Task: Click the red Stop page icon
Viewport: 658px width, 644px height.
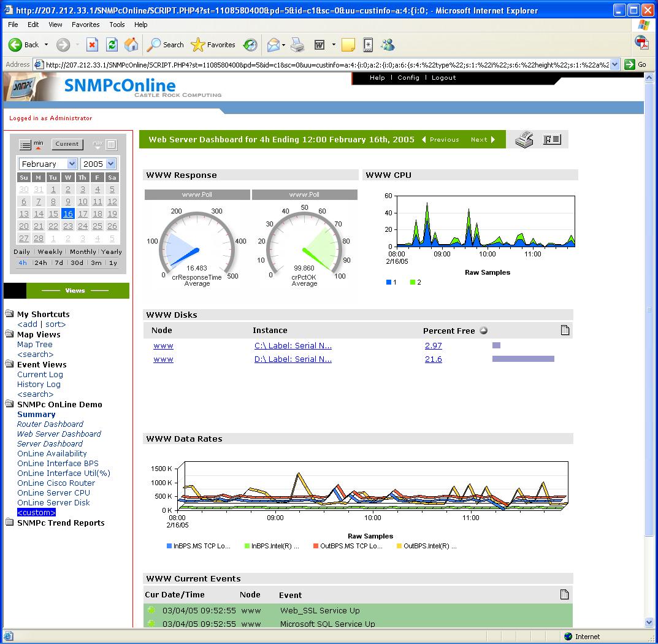Action: point(92,45)
